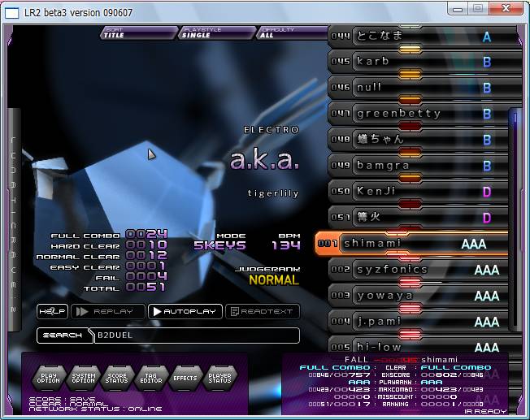Click the Full Combo count 0024

[146, 234]
